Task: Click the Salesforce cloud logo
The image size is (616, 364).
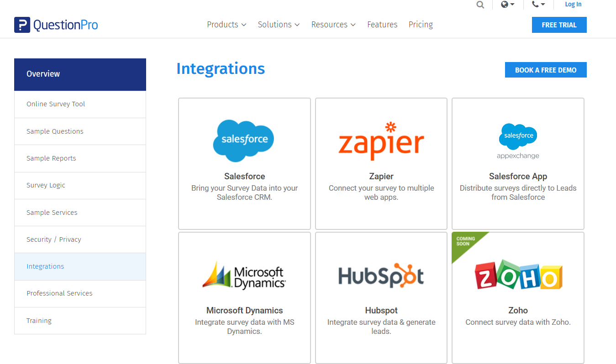Action: [244, 140]
